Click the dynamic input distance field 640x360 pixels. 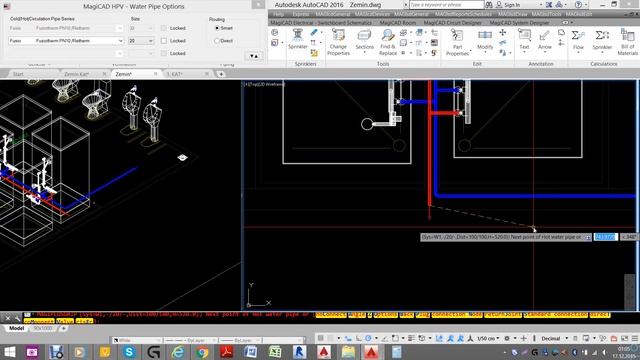(x=605, y=237)
